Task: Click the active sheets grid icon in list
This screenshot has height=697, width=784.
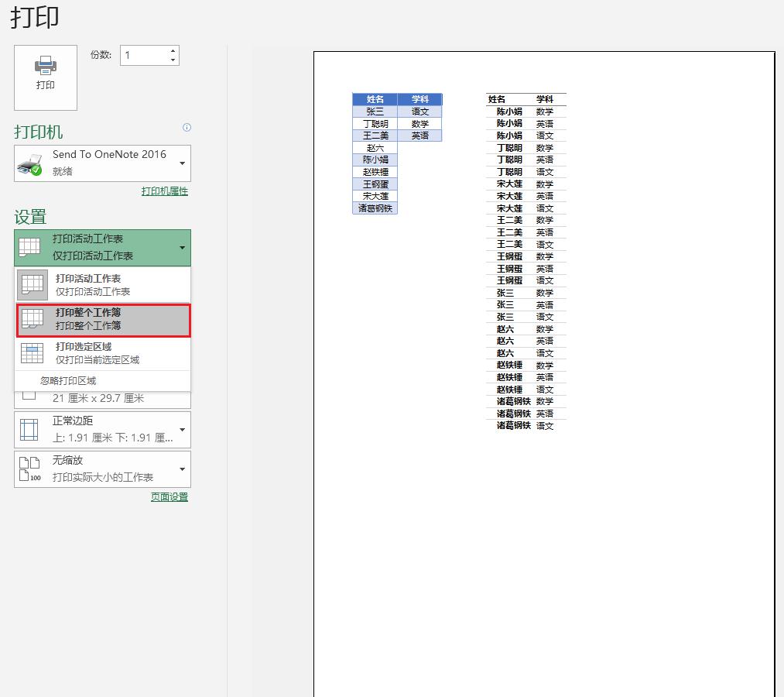Action: [x=33, y=285]
